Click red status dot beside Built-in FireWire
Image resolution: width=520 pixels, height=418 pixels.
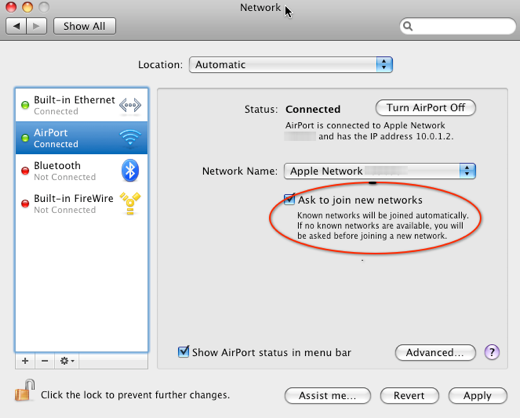pyautogui.click(x=25, y=203)
